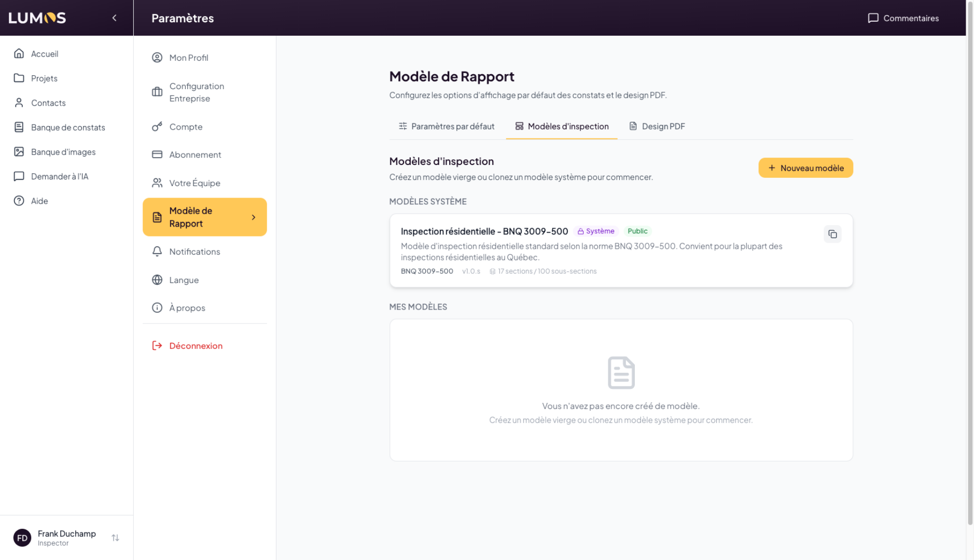This screenshot has width=974, height=560.
Task: Collapse the left sidebar with chevron
Action: point(115,18)
